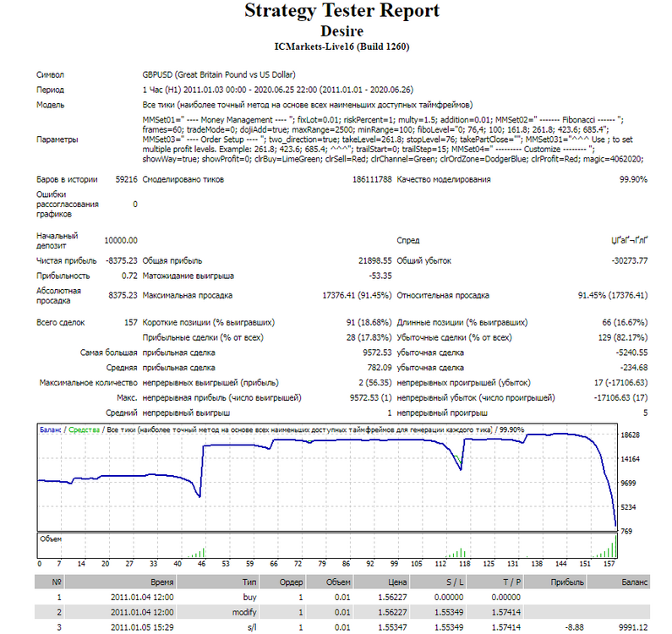The height and width of the screenshot is (634, 672).
Task: Click the 'modify' type cell in row 2
Action: point(244,612)
